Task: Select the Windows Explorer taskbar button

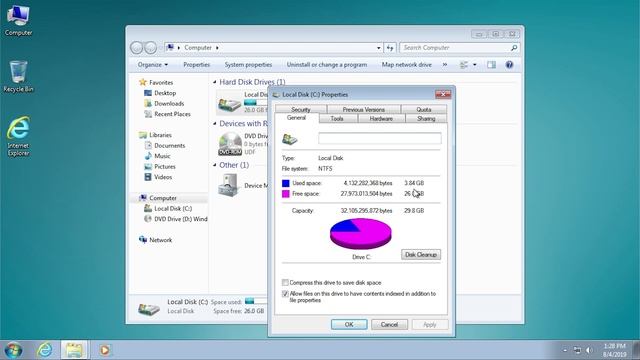Action: 74,350
